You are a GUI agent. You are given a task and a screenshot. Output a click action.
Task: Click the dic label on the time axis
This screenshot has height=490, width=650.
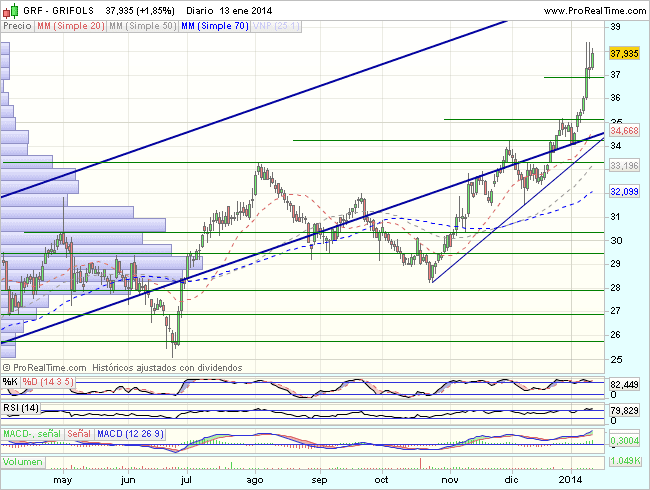(512, 480)
